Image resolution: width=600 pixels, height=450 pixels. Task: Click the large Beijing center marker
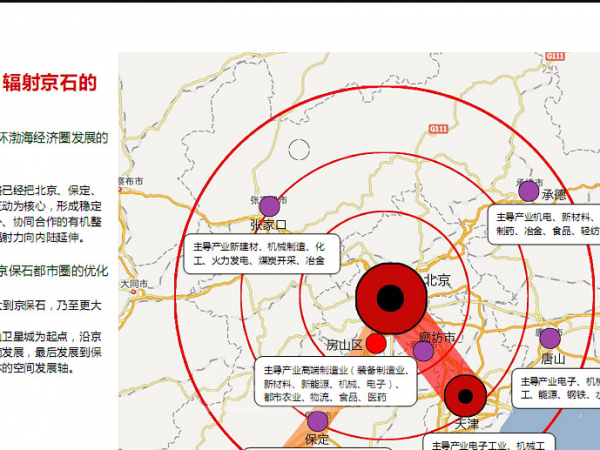click(391, 298)
